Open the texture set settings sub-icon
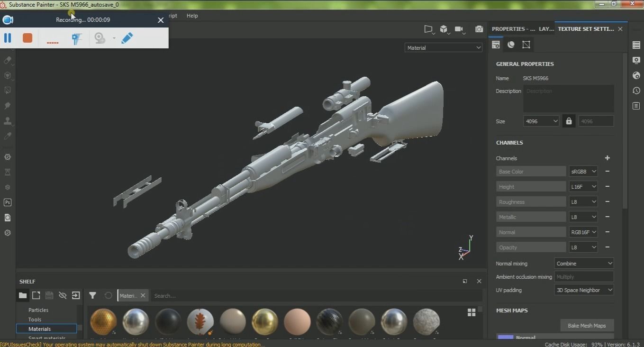The height and width of the screenshot is (347, 644). coord(496,45)
